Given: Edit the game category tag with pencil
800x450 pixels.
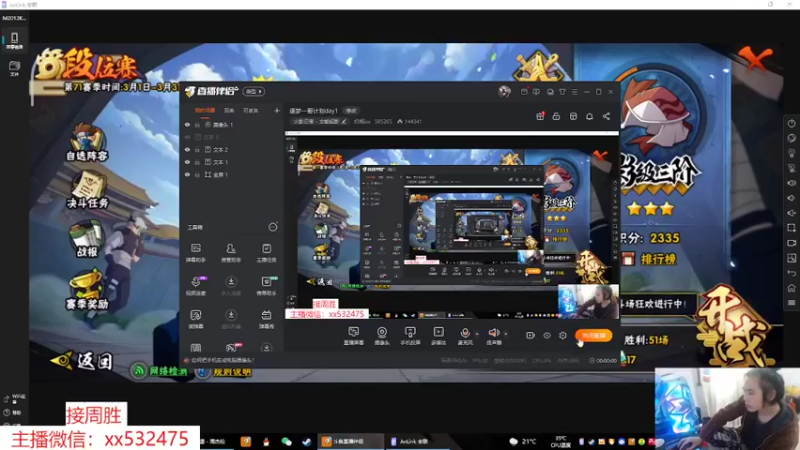Looking at the screenshot, I should (344, 121).
